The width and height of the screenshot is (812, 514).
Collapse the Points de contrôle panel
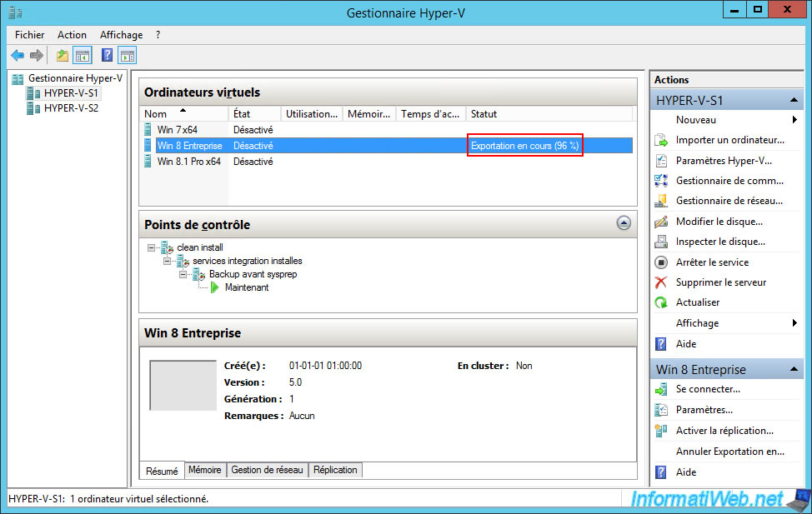pos(624,223)
